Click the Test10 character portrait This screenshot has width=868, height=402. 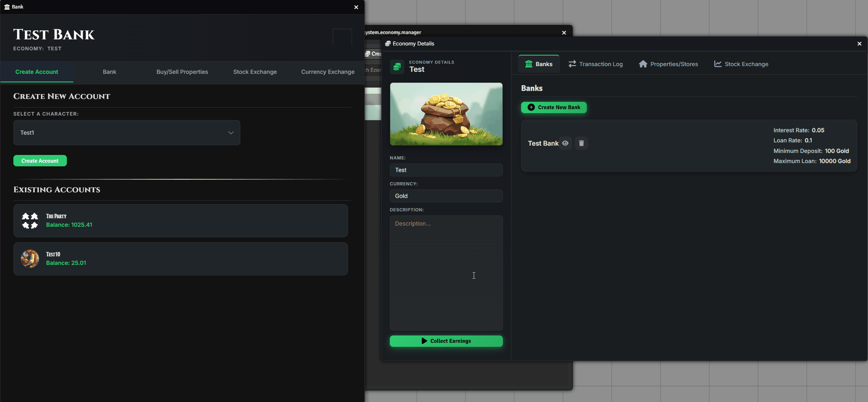(30, 259)
